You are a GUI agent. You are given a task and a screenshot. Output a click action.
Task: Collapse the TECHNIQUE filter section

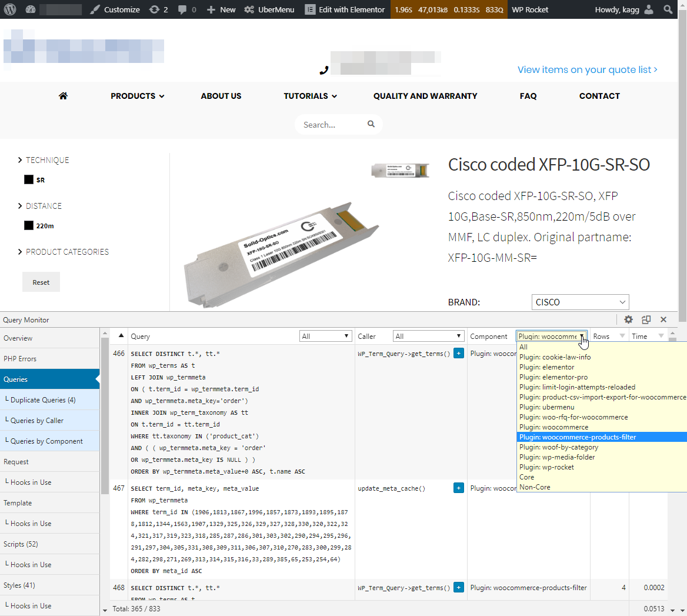point(44,160)
